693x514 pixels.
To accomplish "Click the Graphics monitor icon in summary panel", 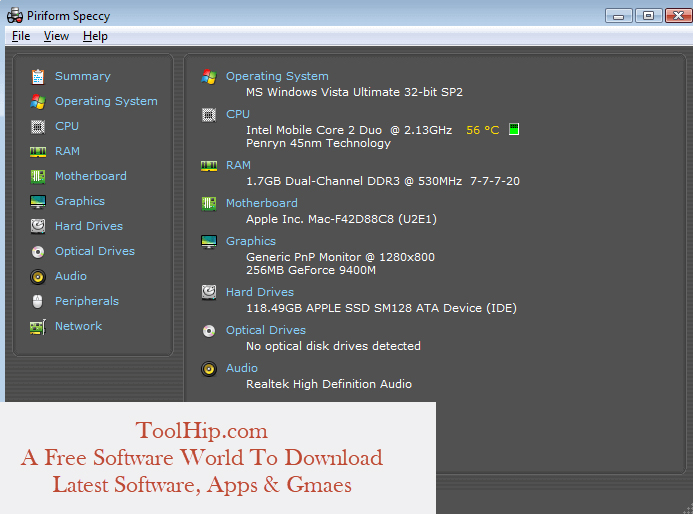I will 209,242.
